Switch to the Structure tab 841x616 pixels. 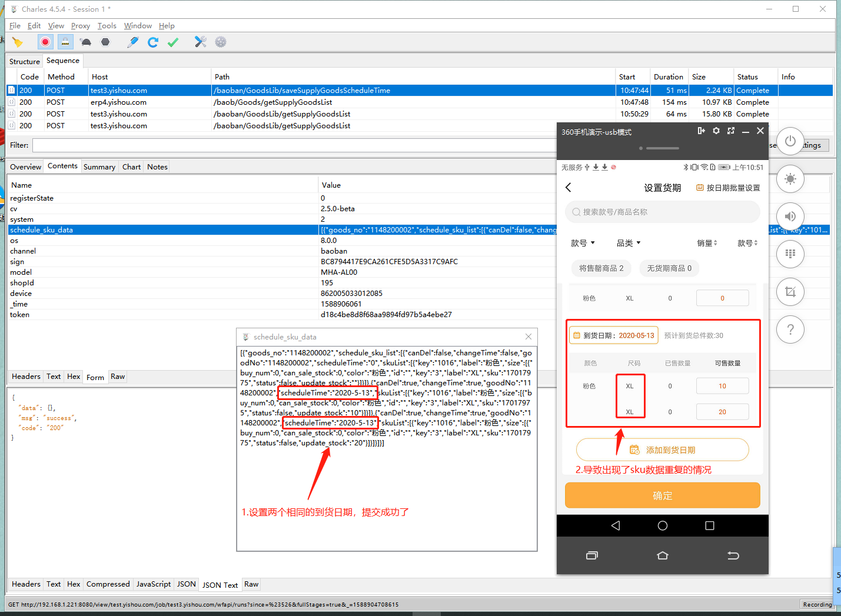coord(25,61)
